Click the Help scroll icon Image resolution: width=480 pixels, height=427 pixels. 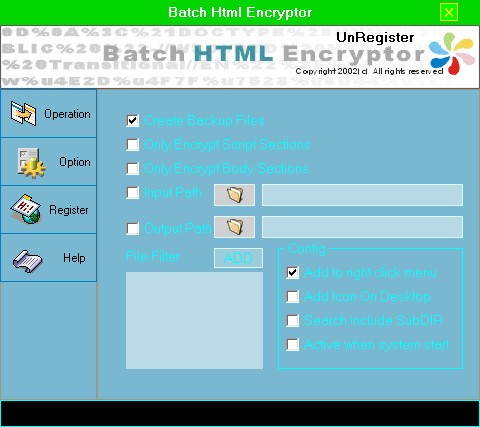(x=27, y=261)
